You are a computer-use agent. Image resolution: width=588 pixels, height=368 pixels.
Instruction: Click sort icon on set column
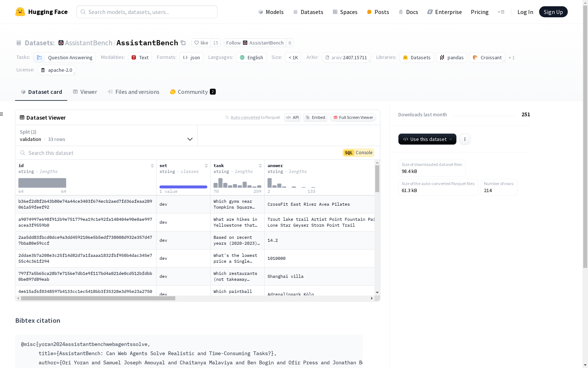pyautogui.click(x=206, y=166)
